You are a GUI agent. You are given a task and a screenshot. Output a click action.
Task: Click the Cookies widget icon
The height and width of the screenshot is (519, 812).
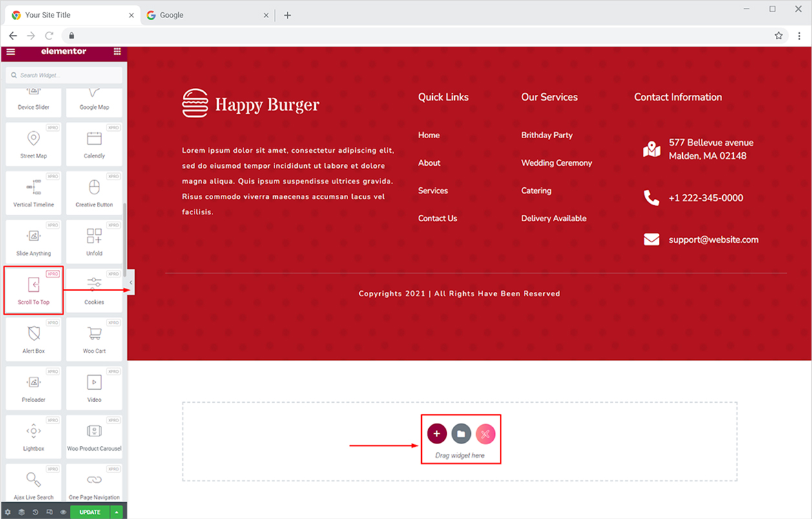click(x=94, y=283)
